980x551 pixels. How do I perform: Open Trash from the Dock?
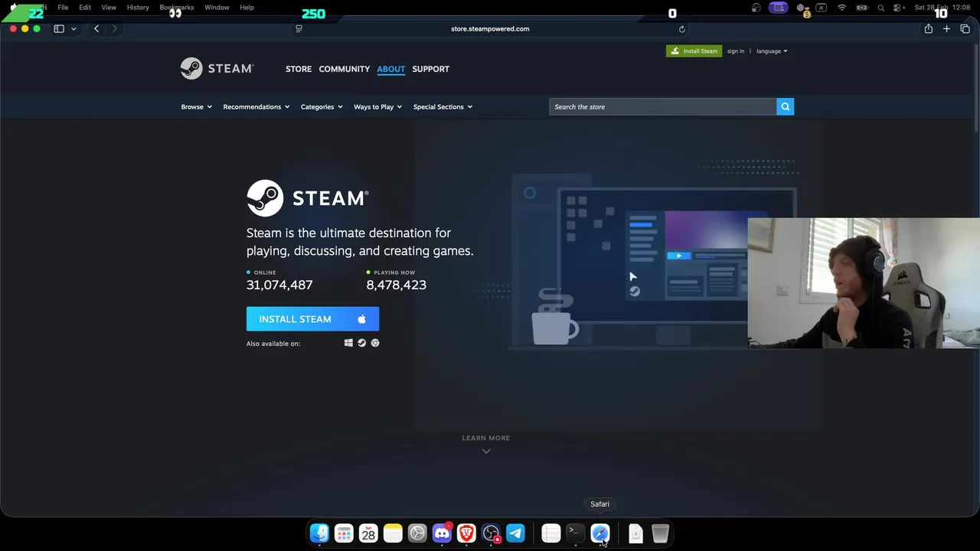point(660,533)
